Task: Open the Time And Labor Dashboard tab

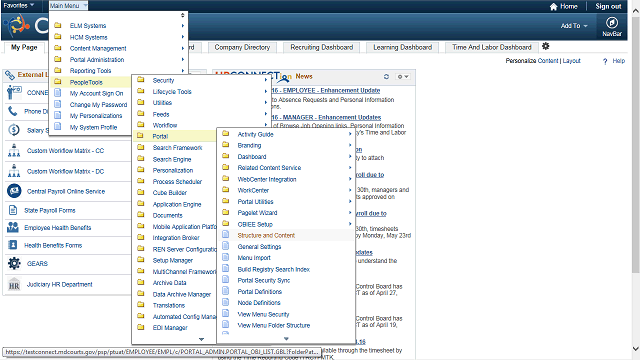Action: point(492,47)
